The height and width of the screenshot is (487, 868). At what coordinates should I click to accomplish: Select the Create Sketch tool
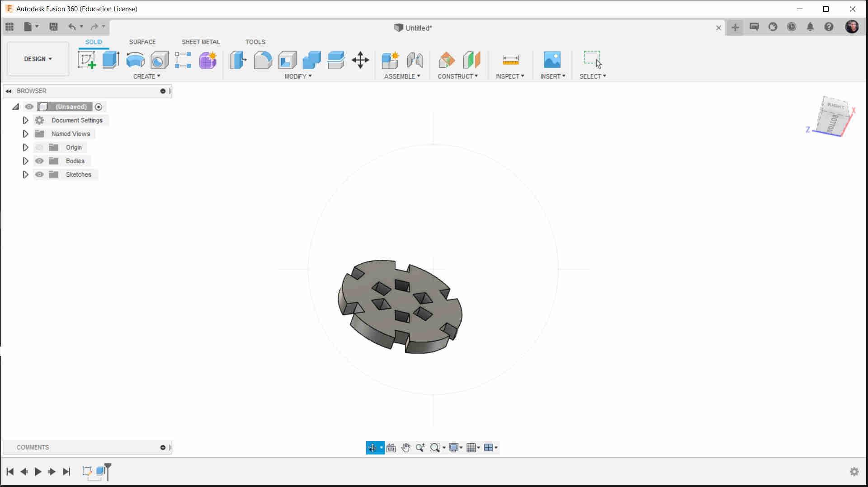pos(86,60)
